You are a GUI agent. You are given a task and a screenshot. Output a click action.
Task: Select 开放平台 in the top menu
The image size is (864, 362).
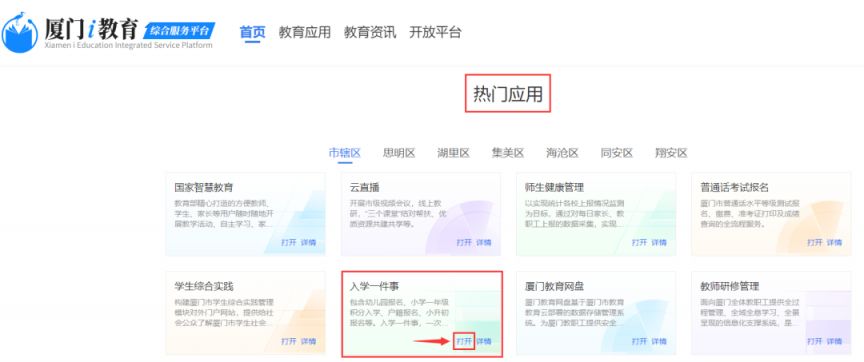(x=435, y=32)
